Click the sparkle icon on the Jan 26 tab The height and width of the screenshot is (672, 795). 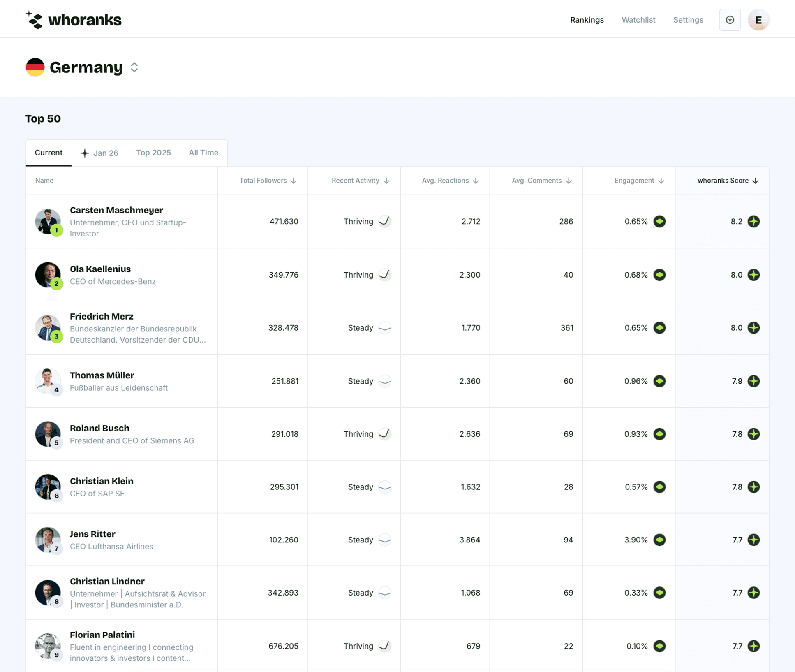tap(84, 153)
